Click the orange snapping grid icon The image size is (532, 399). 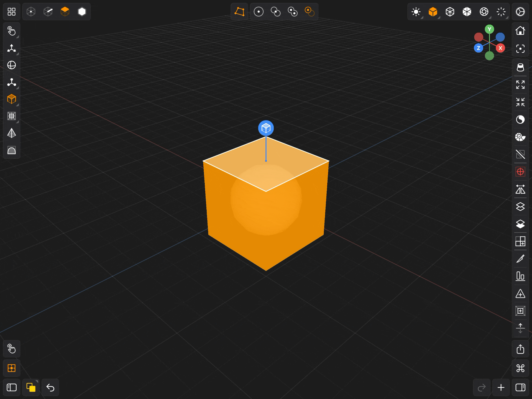11,368
